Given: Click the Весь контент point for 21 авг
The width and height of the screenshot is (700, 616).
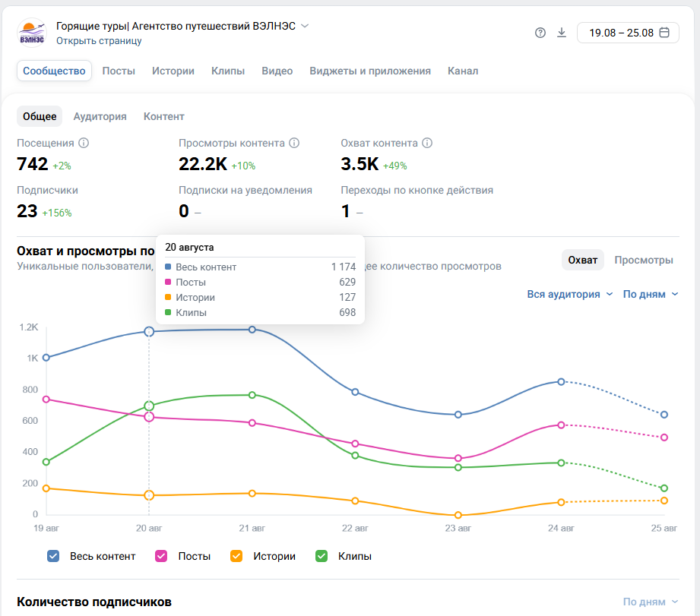Looking at the screenshot, I should click(x=252, y=330).
